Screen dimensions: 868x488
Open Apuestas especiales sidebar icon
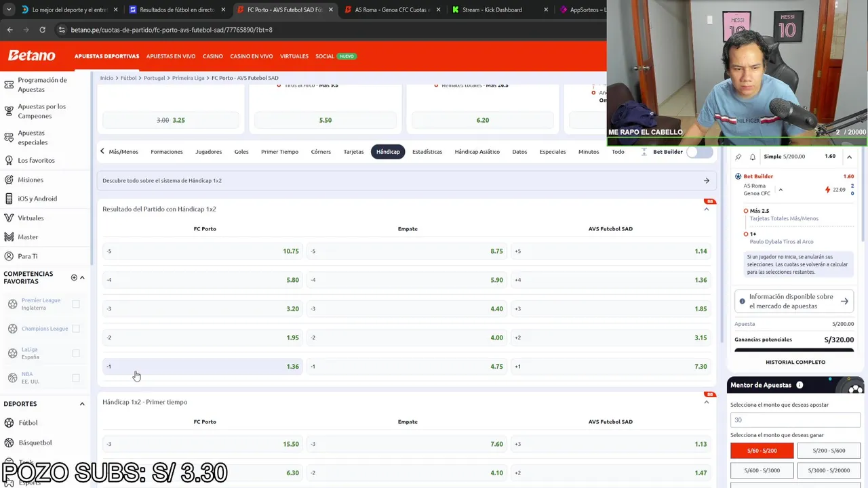[9, 138]
